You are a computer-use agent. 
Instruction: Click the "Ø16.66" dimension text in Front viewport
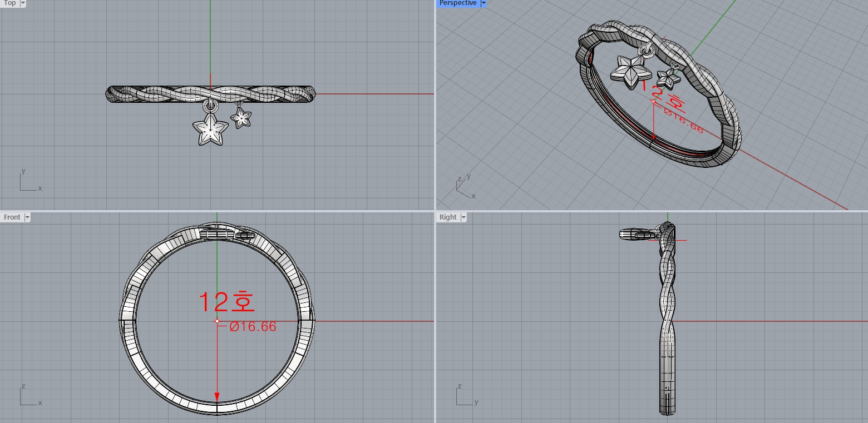253,327
